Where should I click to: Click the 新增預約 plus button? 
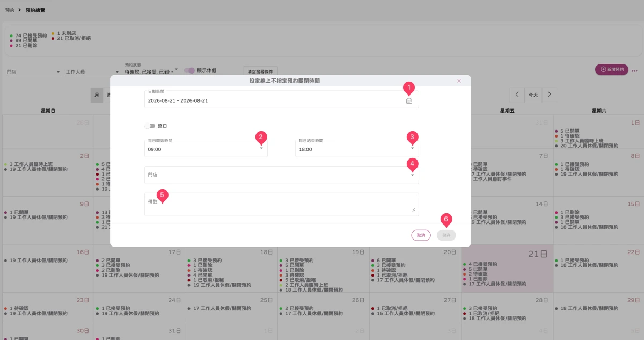click(x=612, y=70)
